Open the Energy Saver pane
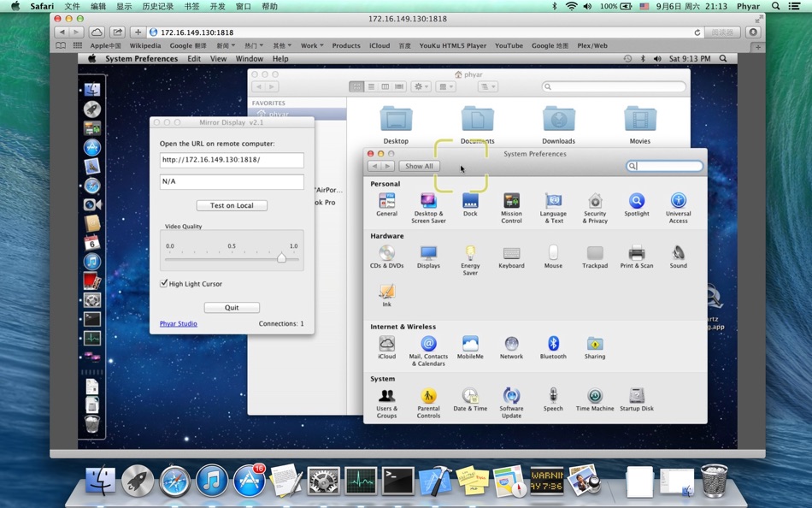The width and height of the screenshot is (812, 508). (470, 253)
